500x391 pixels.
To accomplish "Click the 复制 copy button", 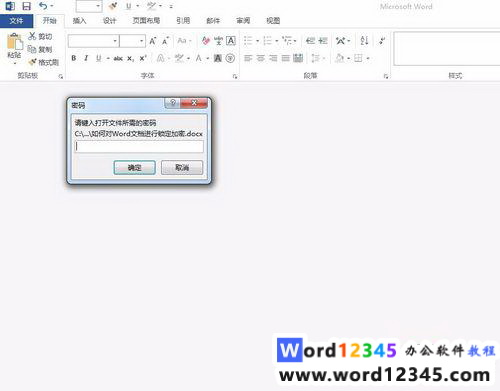I will pyautogui.click(x=40, y=49).
